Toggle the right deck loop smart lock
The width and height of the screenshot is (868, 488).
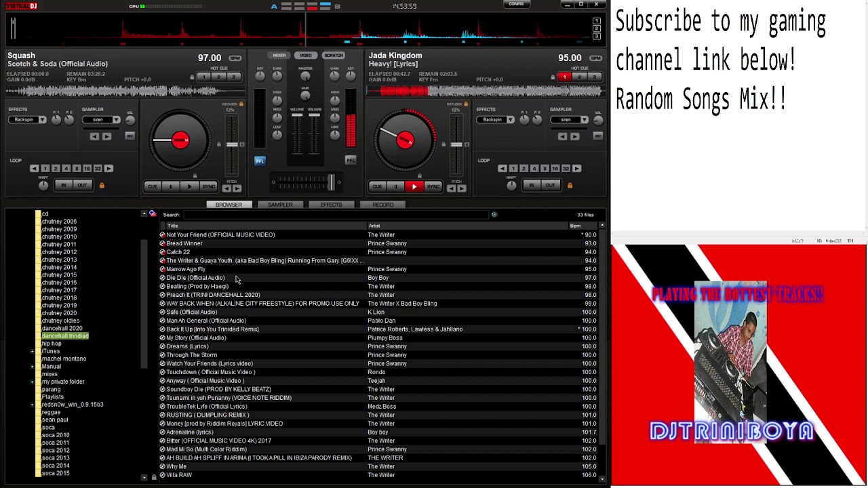570,185
